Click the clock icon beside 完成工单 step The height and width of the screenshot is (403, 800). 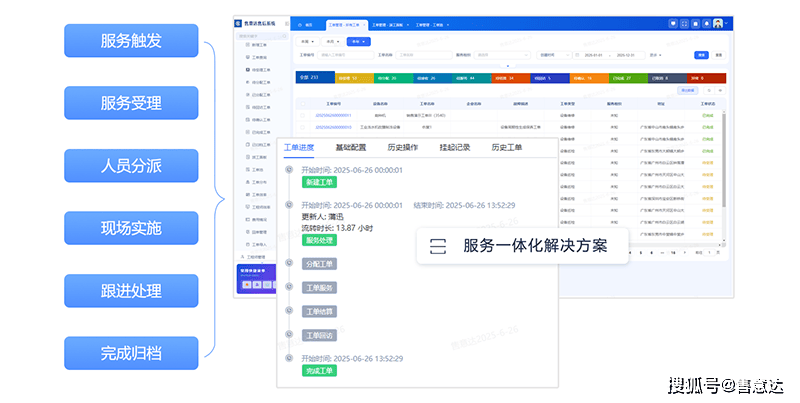(290, 358)
